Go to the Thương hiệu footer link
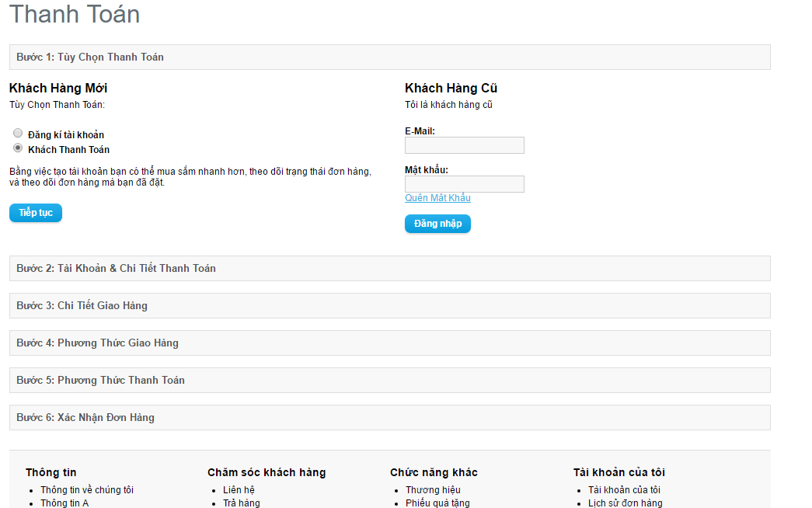This screenshot has width=812, height=508. (x=433, y=490)
